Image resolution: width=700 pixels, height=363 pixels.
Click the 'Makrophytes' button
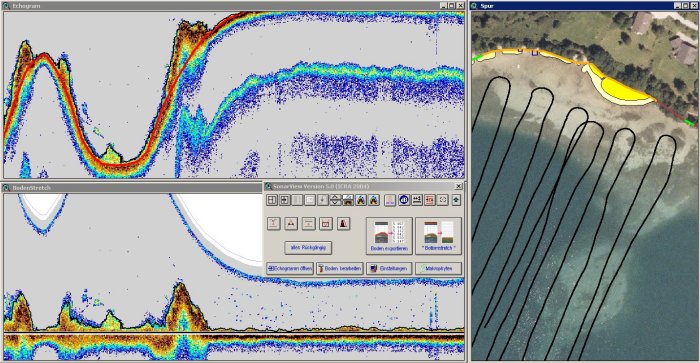(438, 268)
